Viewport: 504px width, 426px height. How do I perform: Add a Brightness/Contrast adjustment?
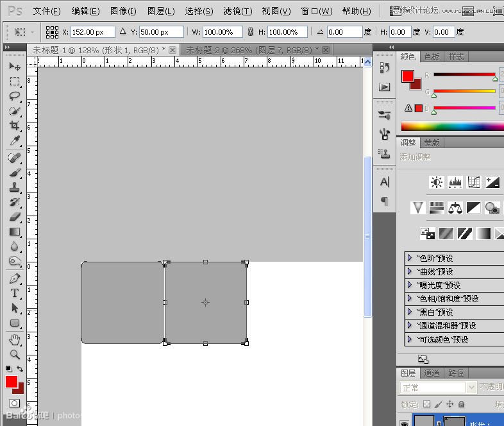pos(437,183)
